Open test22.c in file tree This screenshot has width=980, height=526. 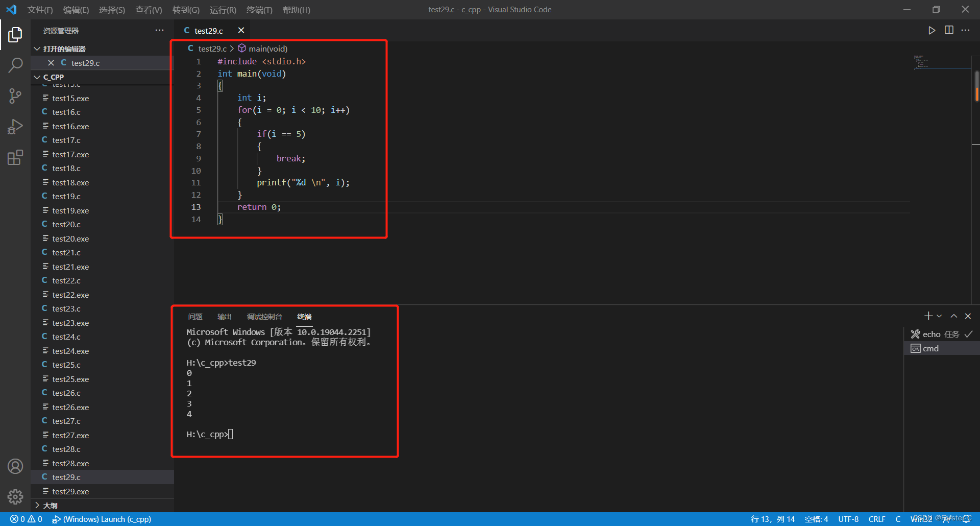(x=102, y=280)
